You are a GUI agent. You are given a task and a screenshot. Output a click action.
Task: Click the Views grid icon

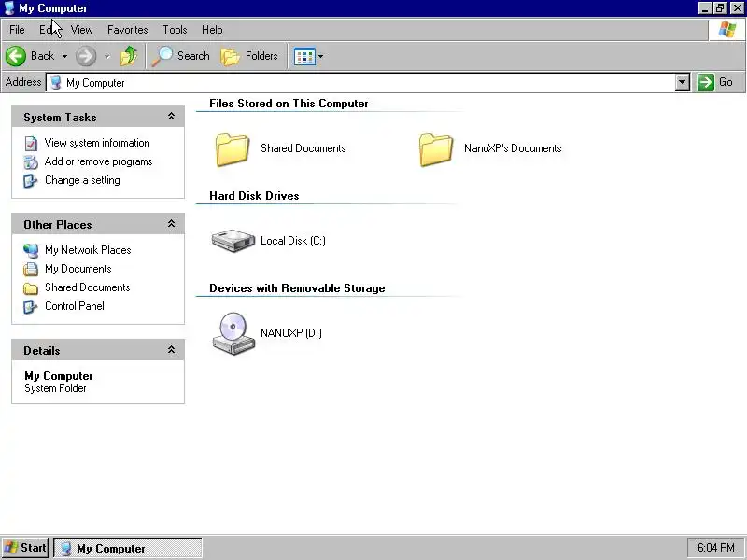pyautogui.click(x=304, y=57)
